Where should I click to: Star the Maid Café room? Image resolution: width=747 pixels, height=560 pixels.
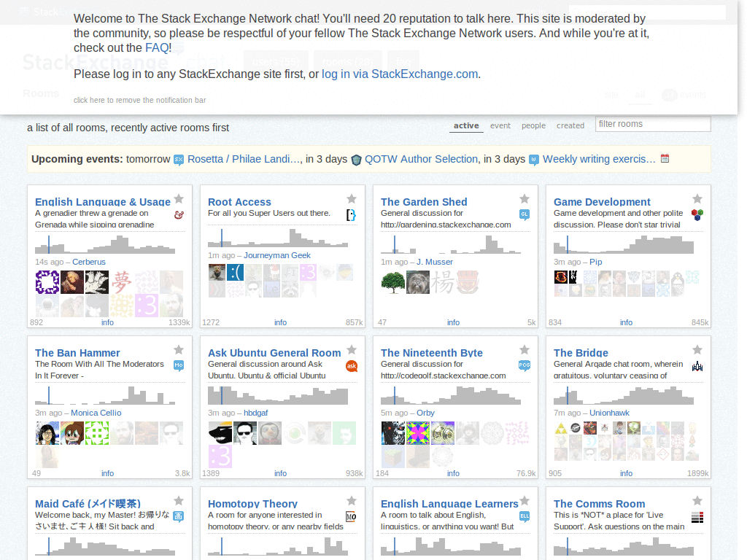tap(179, 501)
